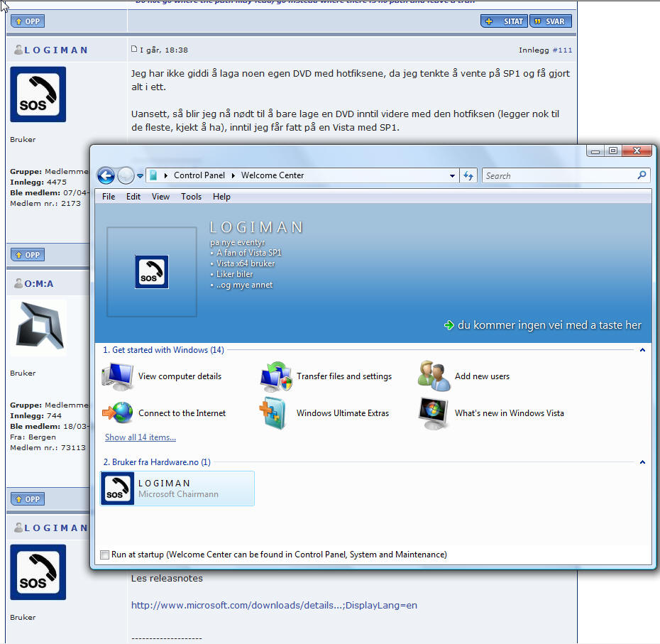
Task: Click the SOS avatar in the lower LOGIMAN post
Action: coord(38,572)
